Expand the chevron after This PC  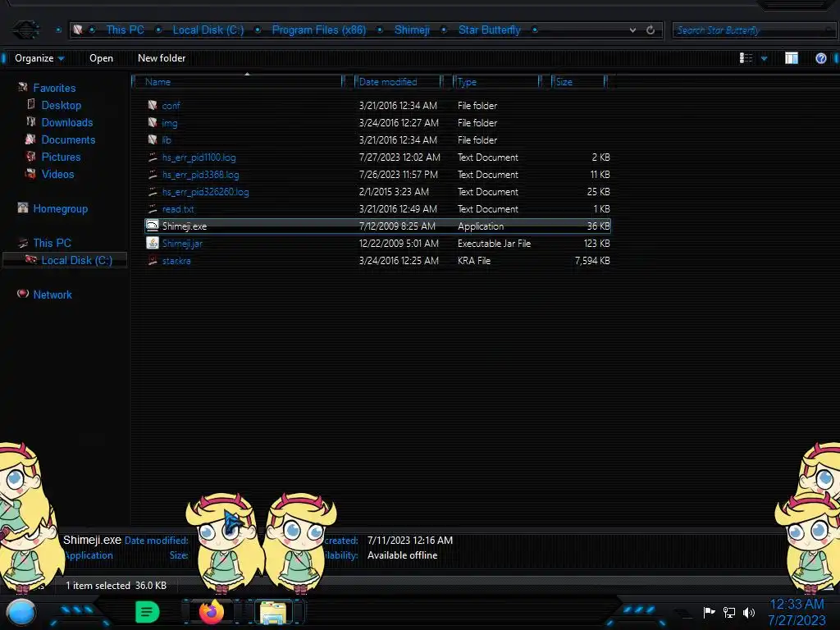click(158, 30)
